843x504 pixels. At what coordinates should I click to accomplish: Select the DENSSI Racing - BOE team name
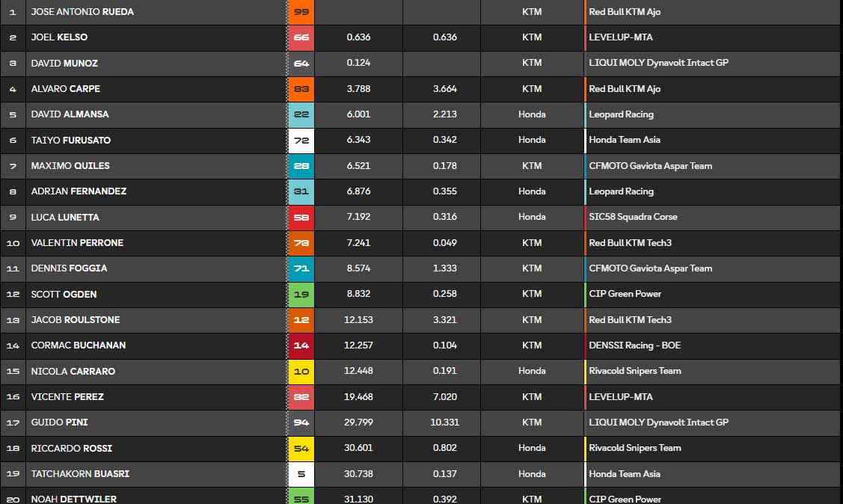[634, 345]
